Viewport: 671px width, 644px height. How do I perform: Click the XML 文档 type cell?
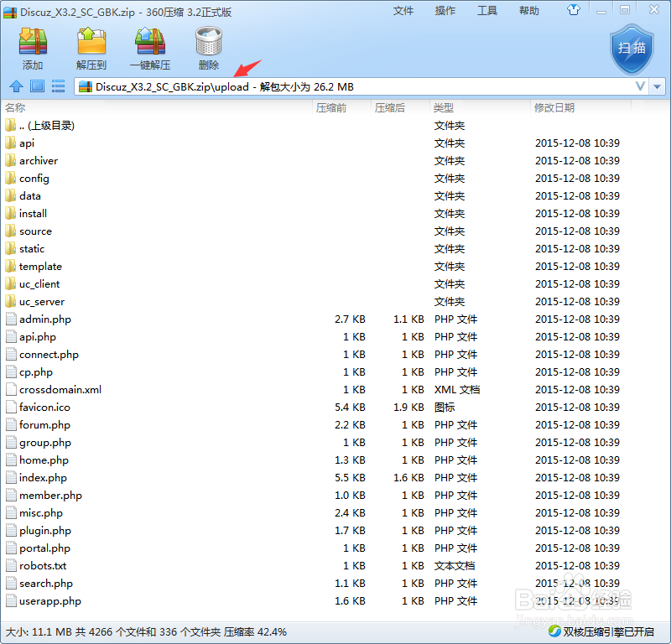(x=457, y=389)
